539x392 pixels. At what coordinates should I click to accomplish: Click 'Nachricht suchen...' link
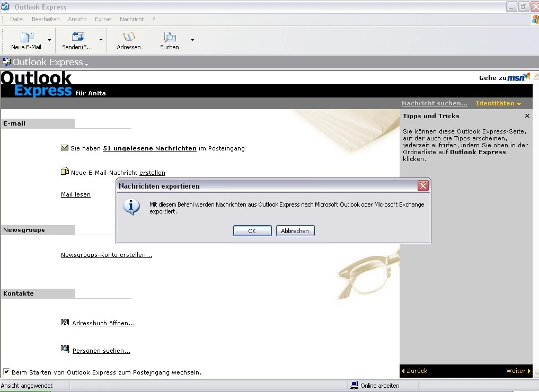point(435,103)
